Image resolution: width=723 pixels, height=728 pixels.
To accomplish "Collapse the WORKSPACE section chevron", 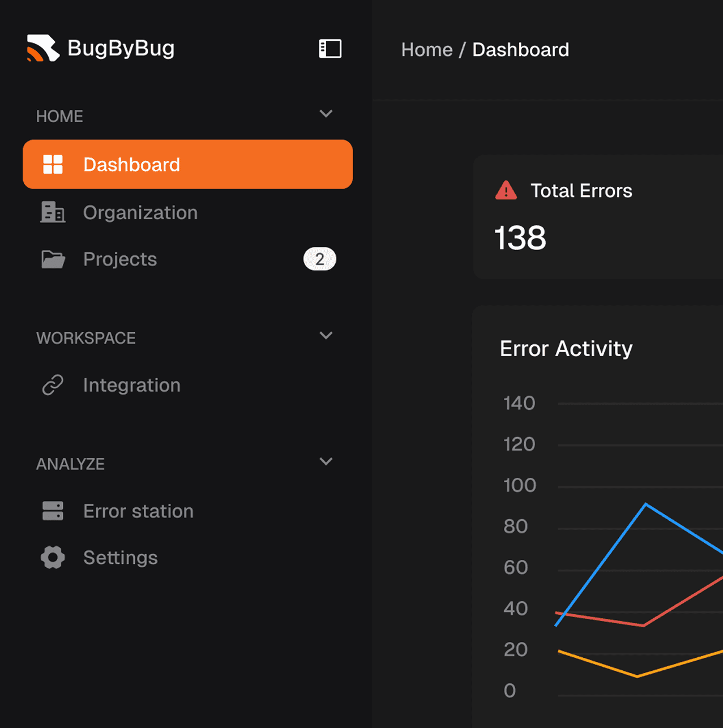I will coord(326,335).
